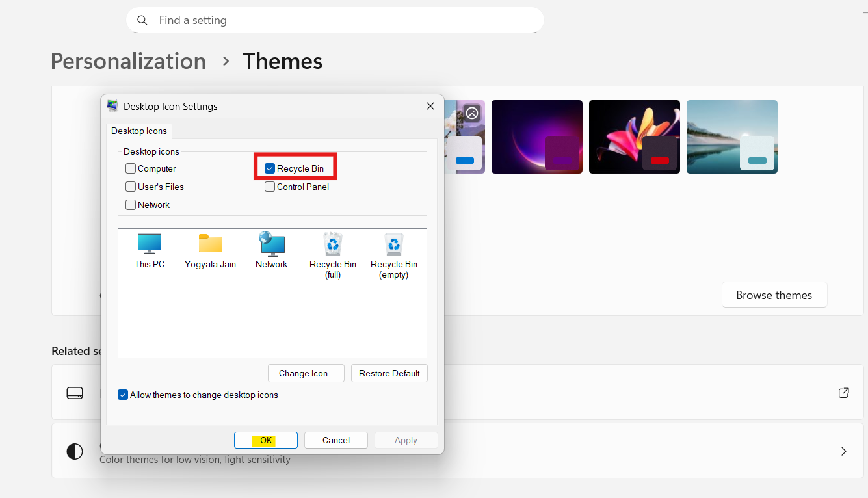
Task: Open Personalization from the breadcrumb
Action: [x=127, y=60]
